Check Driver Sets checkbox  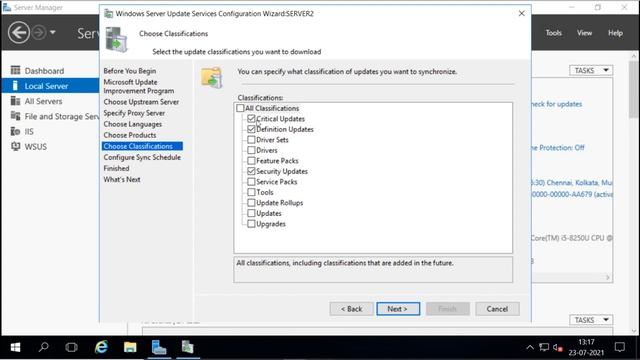point(251,140)
